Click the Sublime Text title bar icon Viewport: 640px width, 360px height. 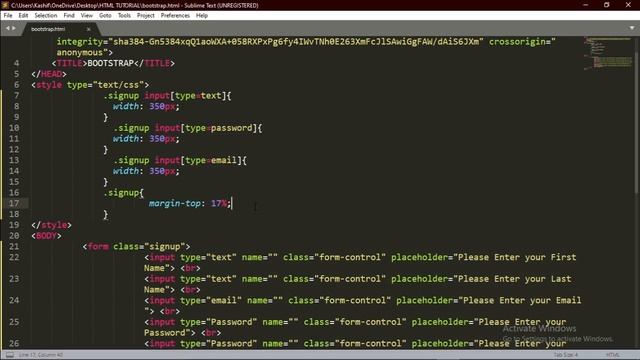point(5,5)
